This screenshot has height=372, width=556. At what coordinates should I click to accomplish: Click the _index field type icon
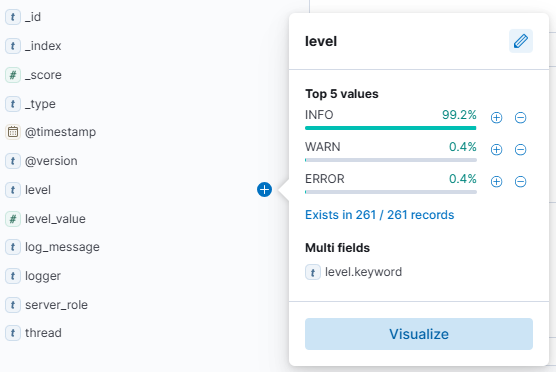[x=13, y=46]
